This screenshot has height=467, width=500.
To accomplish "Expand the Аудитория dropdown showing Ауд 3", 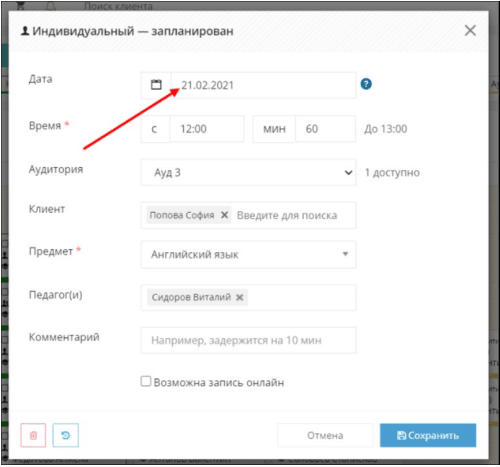I will coord(248,172).
